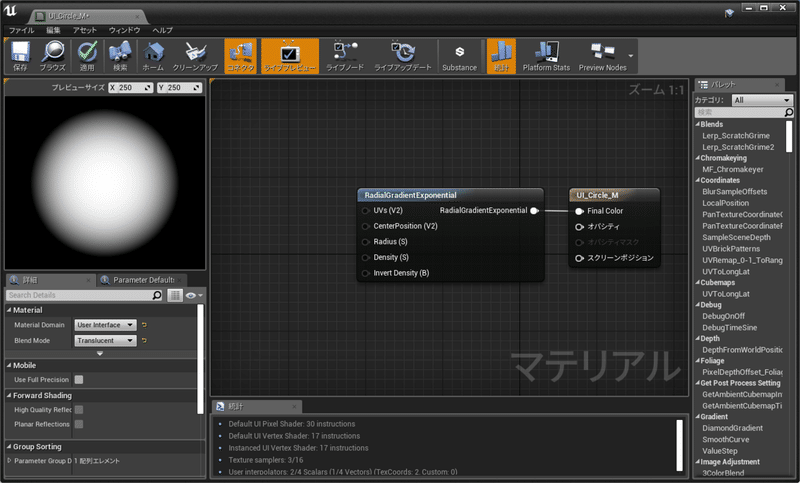This screenshot has width=800, height=483.
Task: Open the ファイル (File) menu
Action: (21, 30)
